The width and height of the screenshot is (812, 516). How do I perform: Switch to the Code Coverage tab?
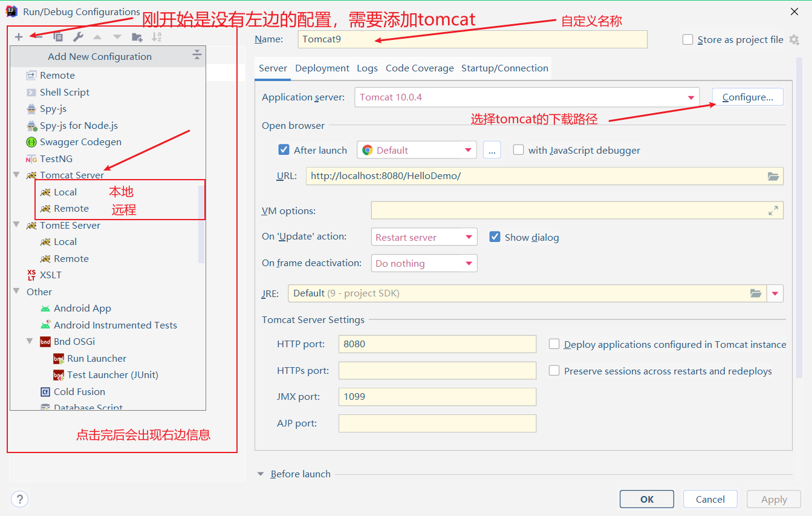pos(420,68)
